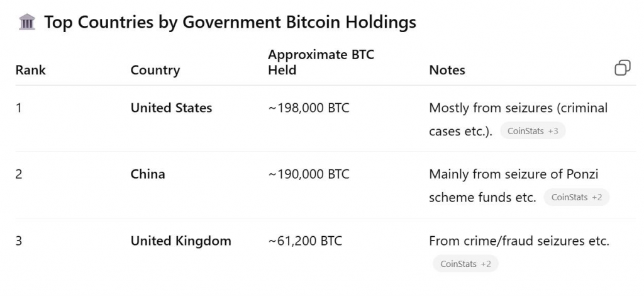Image resolution: width=644 pixels, height=296 pixels.
Task: Select United Kingdom country cell
Action: (180, 241)
